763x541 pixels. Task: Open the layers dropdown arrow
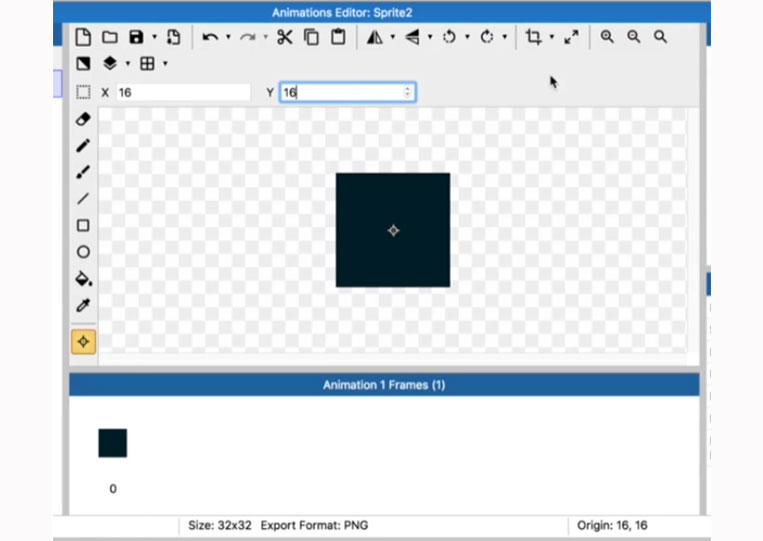(128, 64)
